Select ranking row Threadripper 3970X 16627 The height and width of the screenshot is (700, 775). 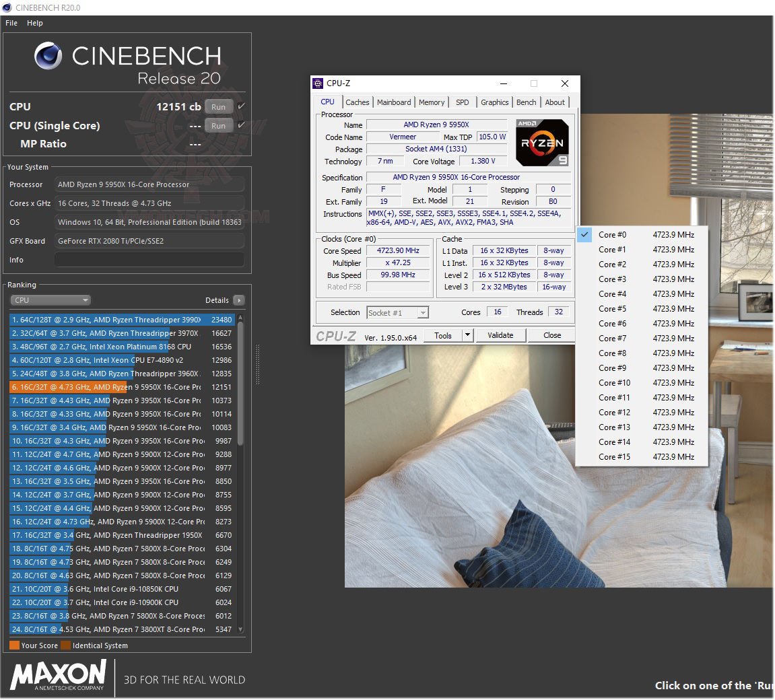click(122, 333)
